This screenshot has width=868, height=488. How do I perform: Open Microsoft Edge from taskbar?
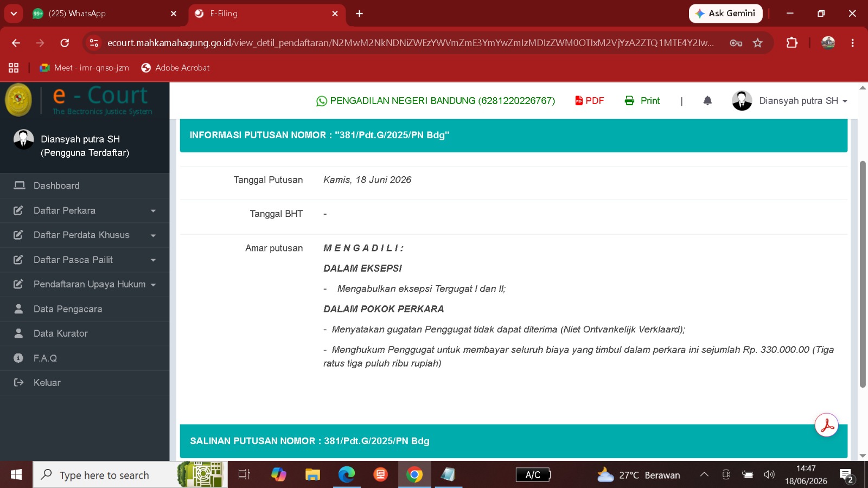(x=347, y=475)
